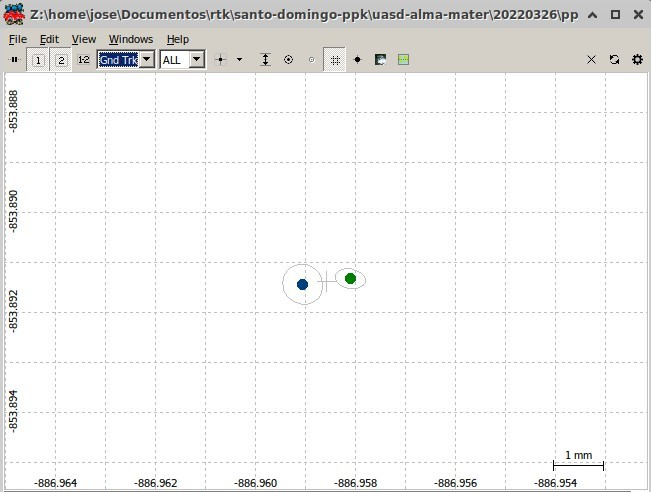Click the small fixed-center circle icon
This screenshot has height=492, width=651.
pos(312,60)
